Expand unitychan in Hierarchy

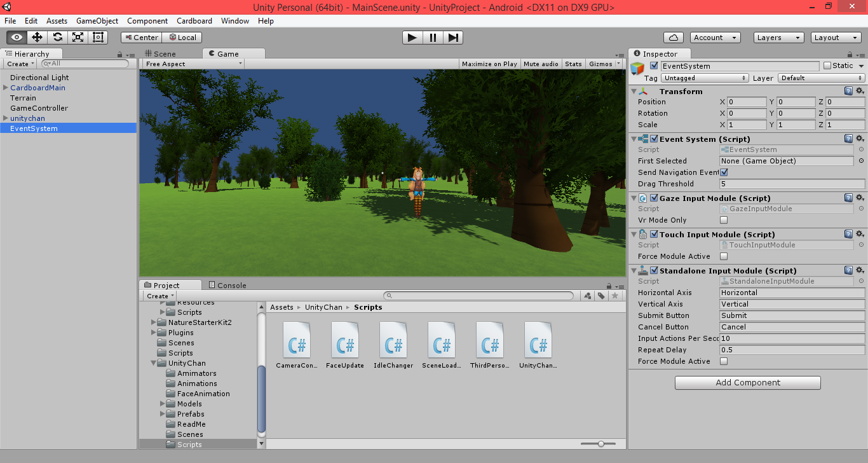[x=6, y=118]
